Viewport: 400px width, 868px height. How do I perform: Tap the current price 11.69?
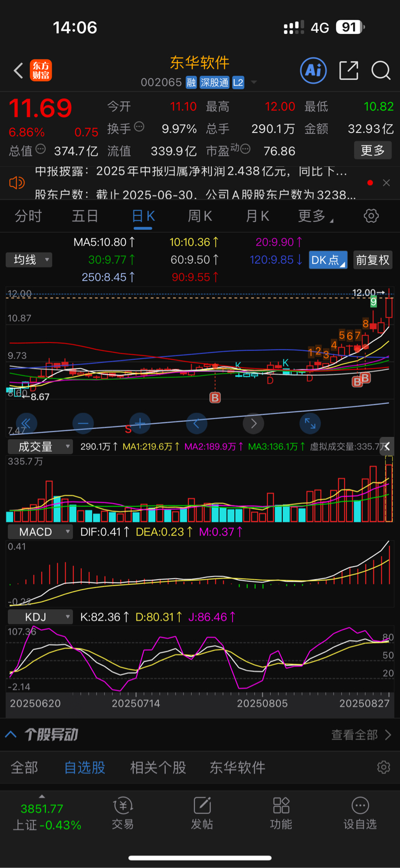[41, 108]
